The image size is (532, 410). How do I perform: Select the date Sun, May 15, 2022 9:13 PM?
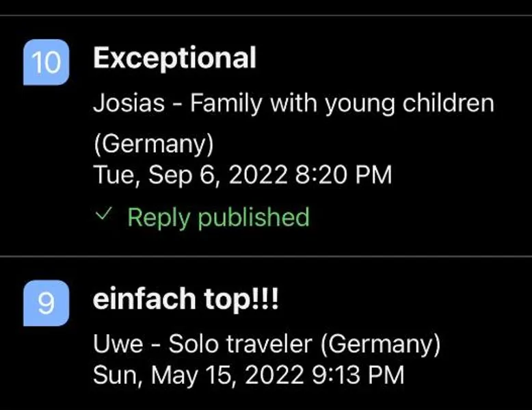(248, 375)
